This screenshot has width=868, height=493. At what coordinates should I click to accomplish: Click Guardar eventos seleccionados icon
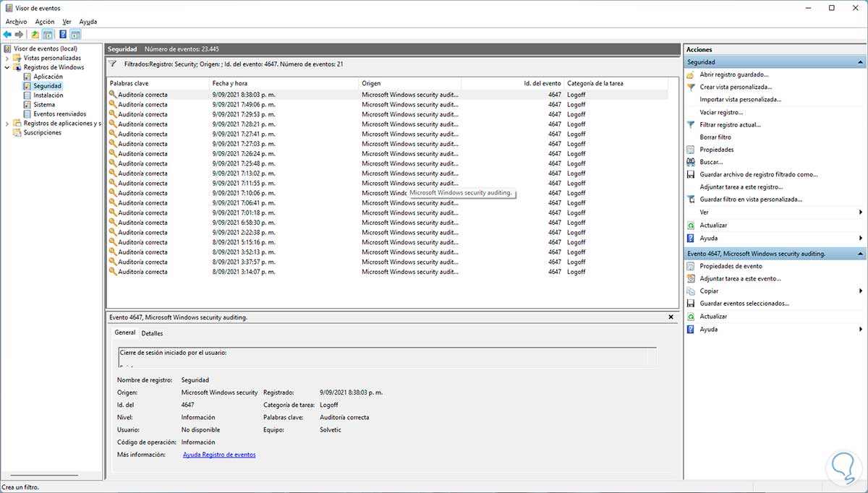692,304
